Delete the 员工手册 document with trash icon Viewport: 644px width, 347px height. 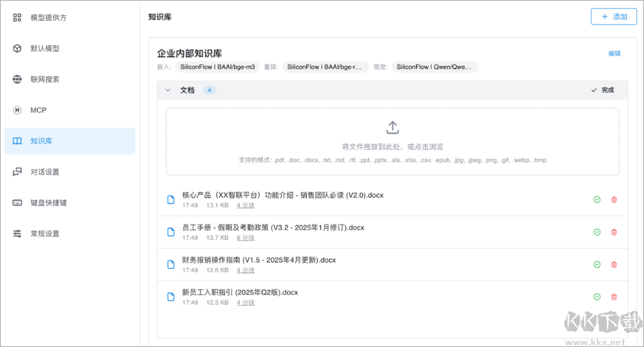pos(614,232)
